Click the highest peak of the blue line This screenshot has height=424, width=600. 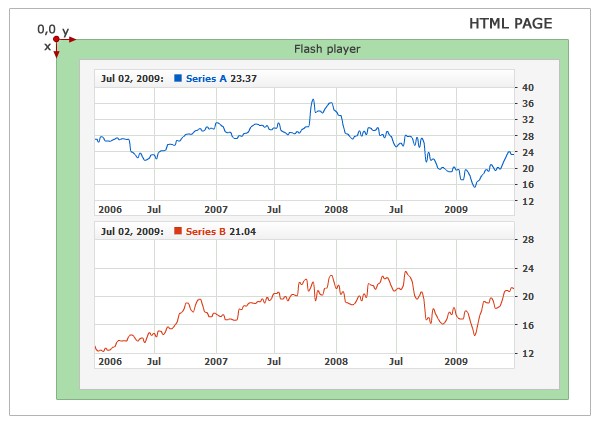tap(313, 100)
